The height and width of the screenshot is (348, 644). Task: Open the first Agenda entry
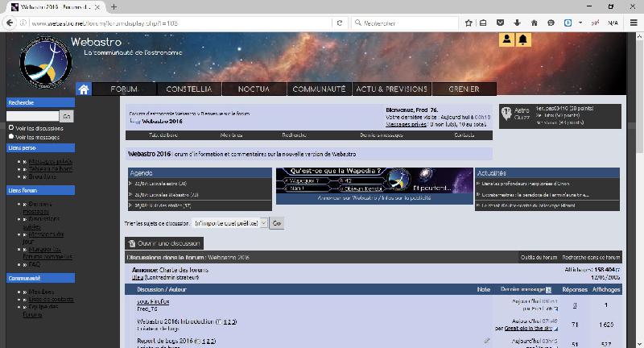coord(160,184)
